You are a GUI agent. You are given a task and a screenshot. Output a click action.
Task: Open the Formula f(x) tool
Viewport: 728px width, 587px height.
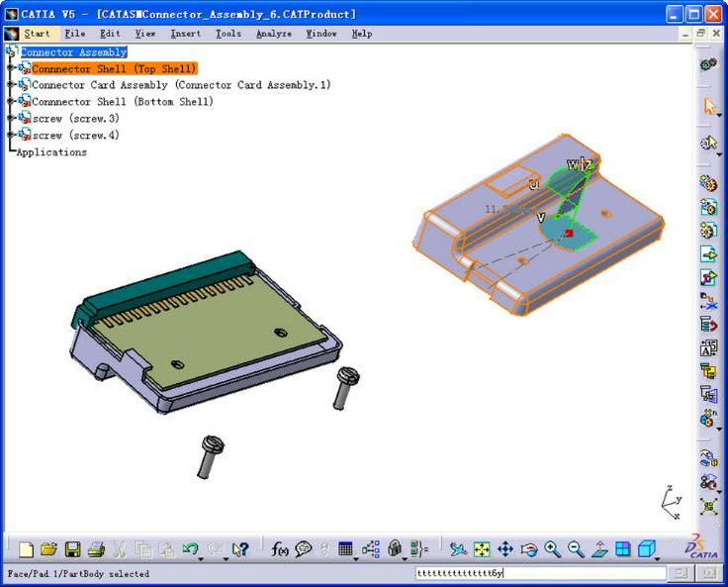(x=280, y=549)
